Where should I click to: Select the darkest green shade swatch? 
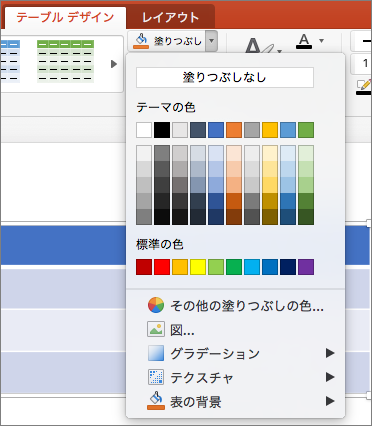tap(306, 217)
